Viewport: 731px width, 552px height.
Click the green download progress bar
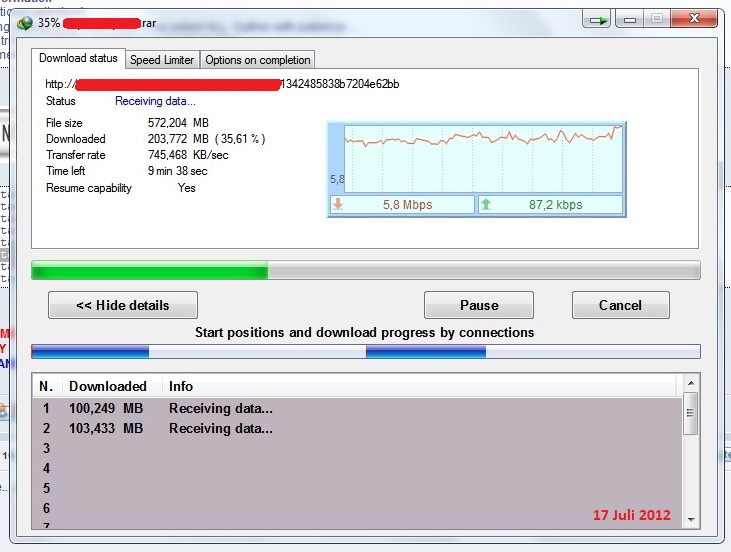(x=366, y=270)
